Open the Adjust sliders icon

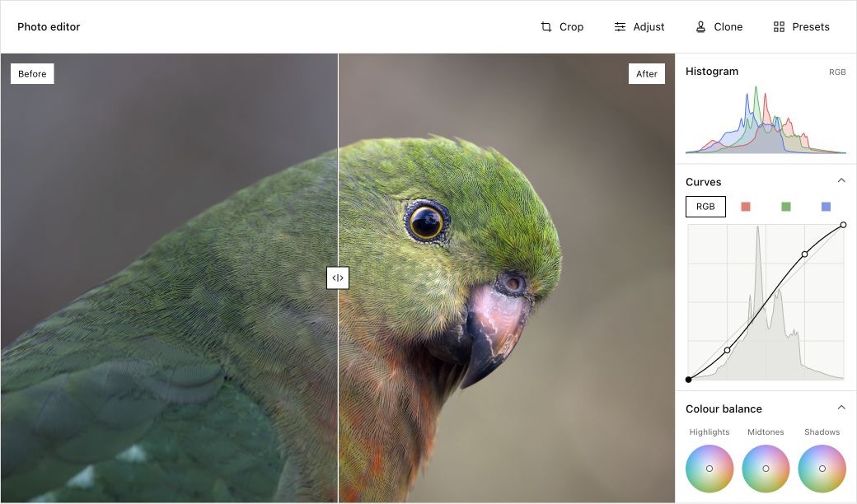620,26
